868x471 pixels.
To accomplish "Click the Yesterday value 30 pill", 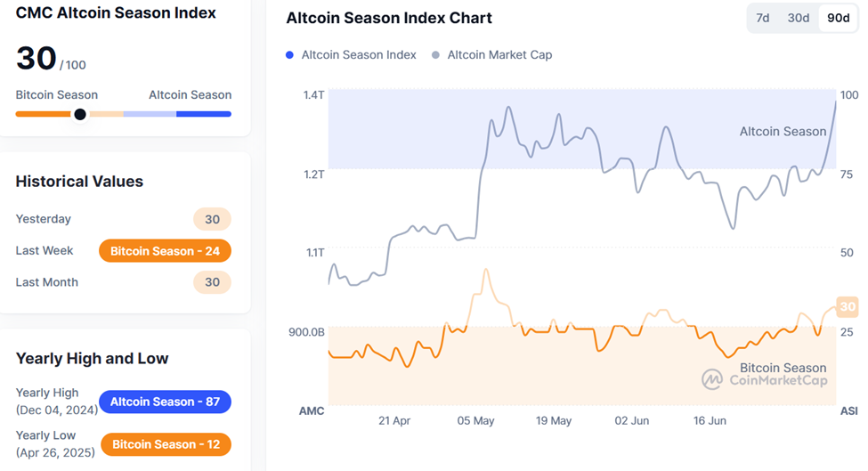I will click(x=212, y=219).
